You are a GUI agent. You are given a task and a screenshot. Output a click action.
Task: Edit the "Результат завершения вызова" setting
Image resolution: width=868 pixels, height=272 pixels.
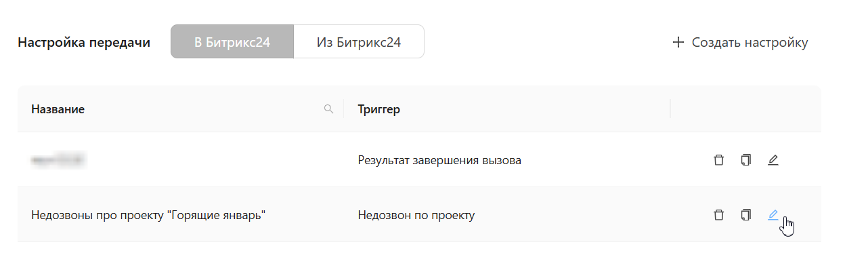coord(773,160)
